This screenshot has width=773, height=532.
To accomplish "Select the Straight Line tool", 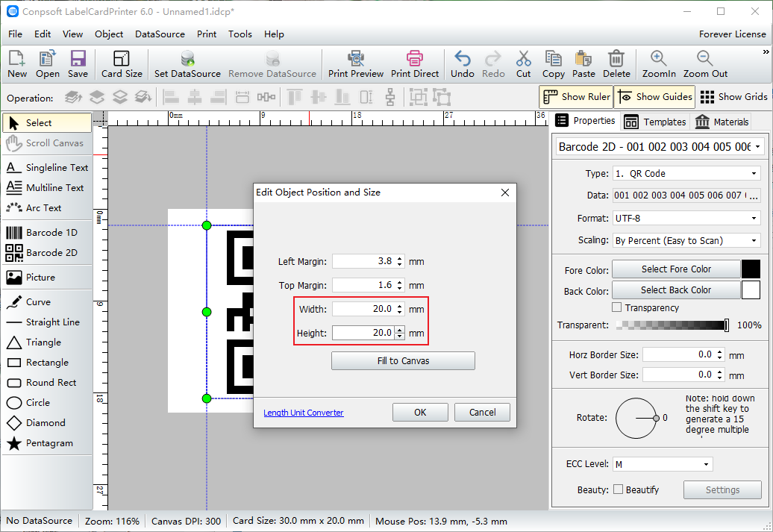I will pyautogui.click(x=47, y=322).
